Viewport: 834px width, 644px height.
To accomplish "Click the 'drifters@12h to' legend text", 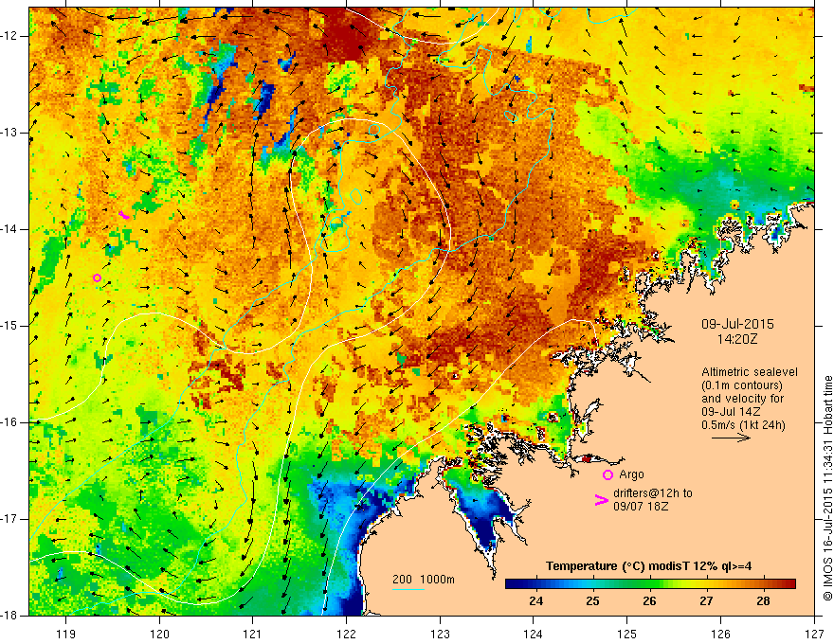I will (x=653, y=493).
